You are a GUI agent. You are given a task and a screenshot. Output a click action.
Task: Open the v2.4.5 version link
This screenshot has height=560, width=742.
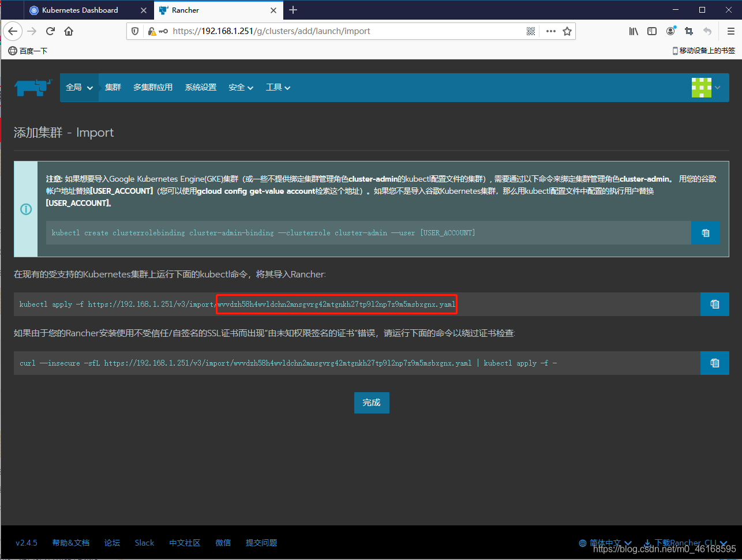[27, 543]
